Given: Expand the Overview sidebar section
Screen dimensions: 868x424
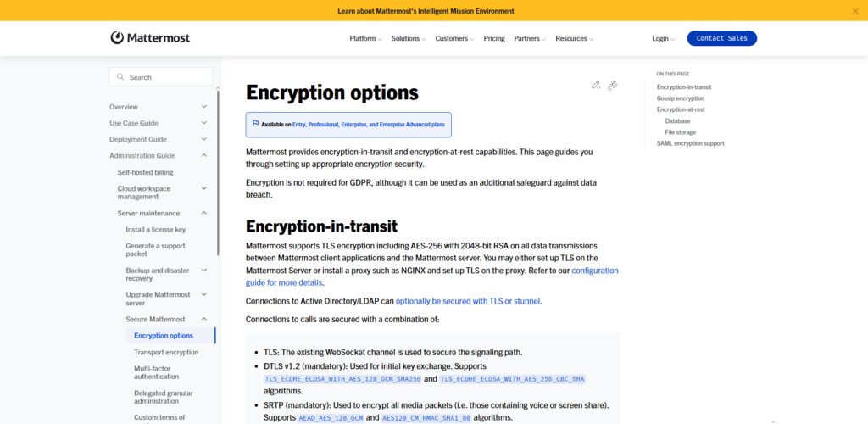Looking at the screenshot, I should coord(203,106).
